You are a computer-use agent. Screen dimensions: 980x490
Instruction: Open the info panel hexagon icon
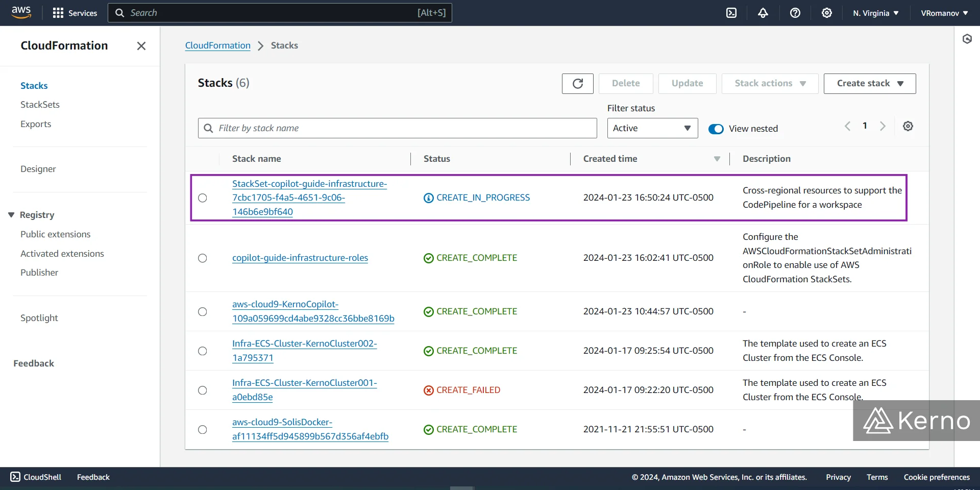click(x=967, y=39)
